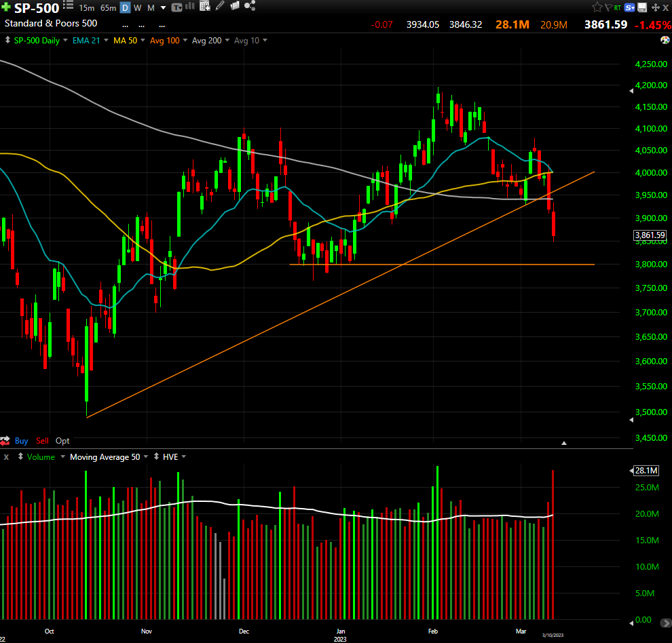This screenshot has height=643, width=672.
Task: Click the reorder arrows before HVE
Action: [x=156, y=456]
